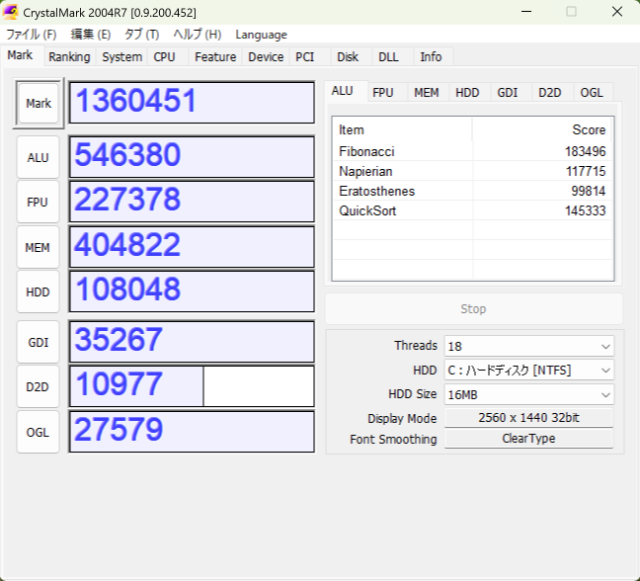Select the OGL results tab

(591, 93)
